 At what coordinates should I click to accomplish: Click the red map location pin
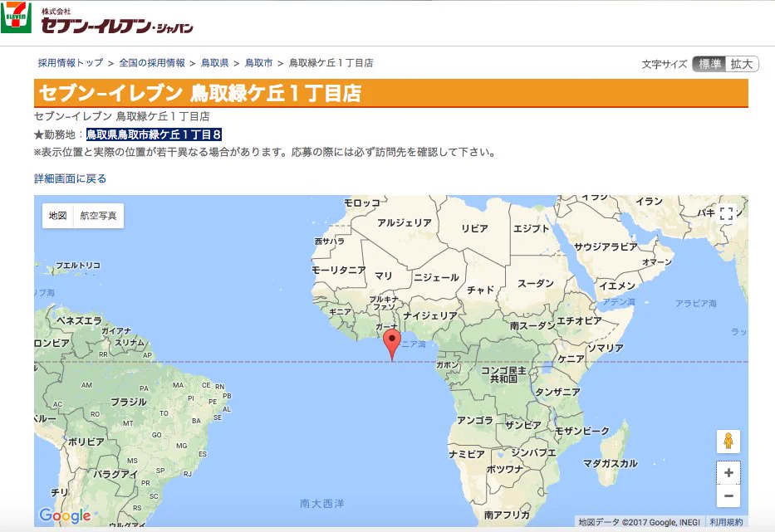(x=392, y=346)
